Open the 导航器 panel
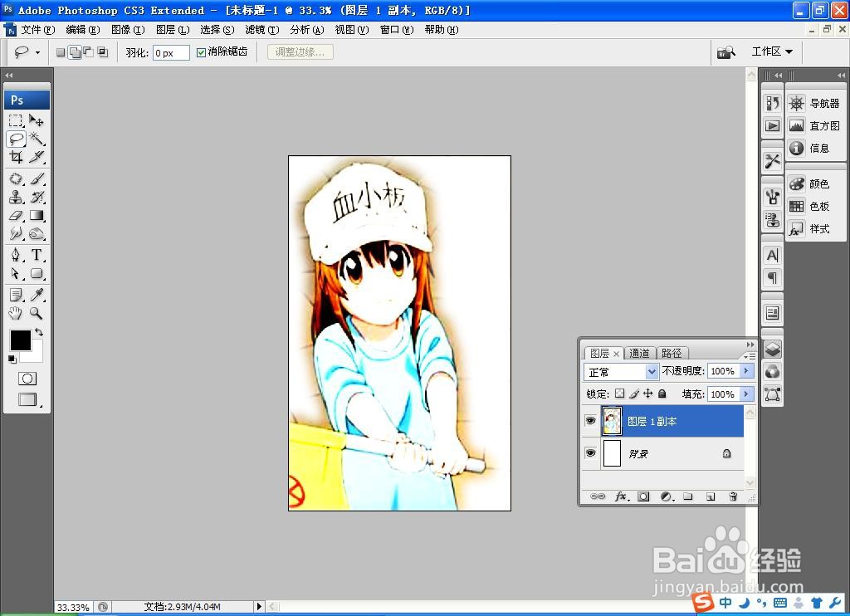This screenshot has width=850, height=616. point(815,103)
